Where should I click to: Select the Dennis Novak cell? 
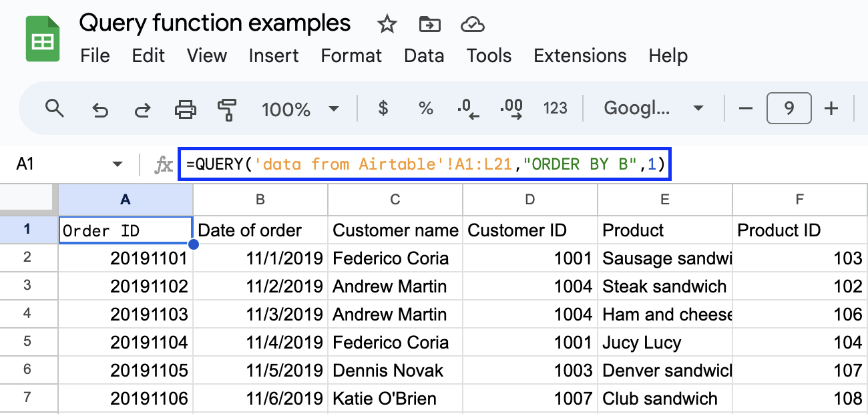(x=395, y=370)
